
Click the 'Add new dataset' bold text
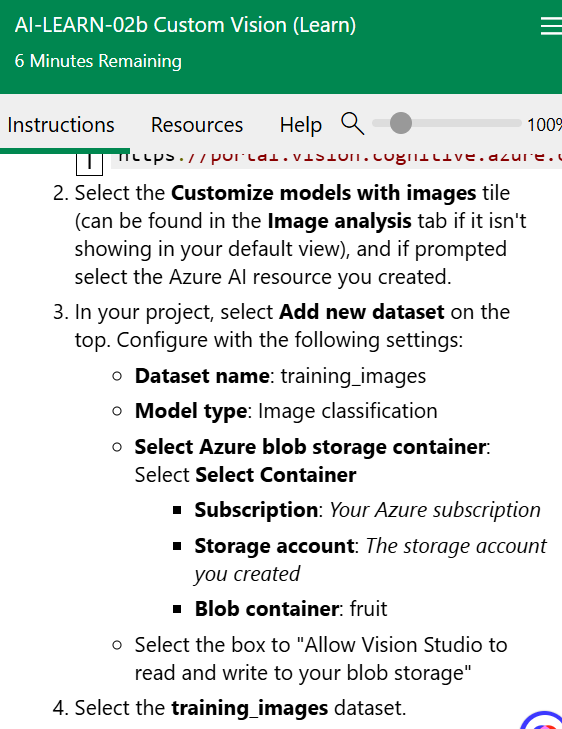click(362, 312)
